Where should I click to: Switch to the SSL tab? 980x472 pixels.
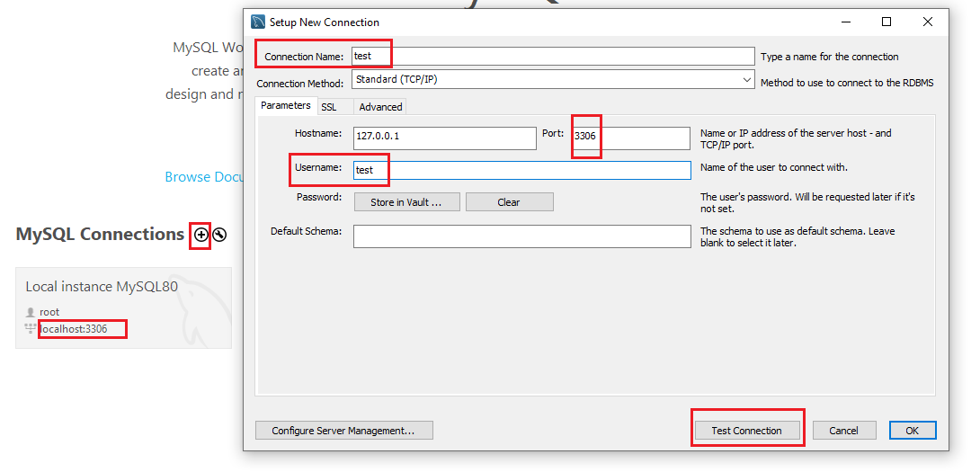click(x=329, y=107)
